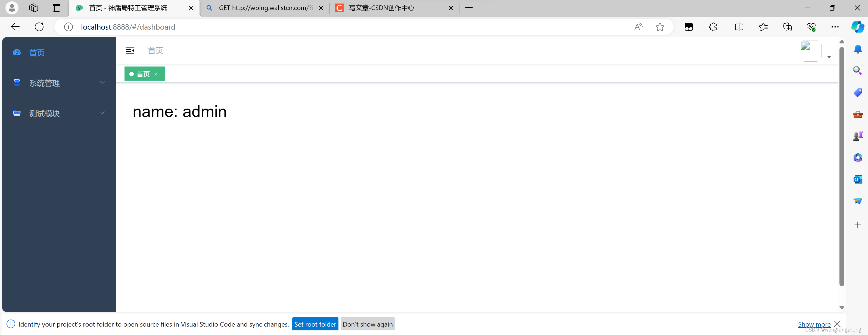Open notifications bell in Edge sidebar
This screenshot has width=868, height=335.
coord(858,49)
